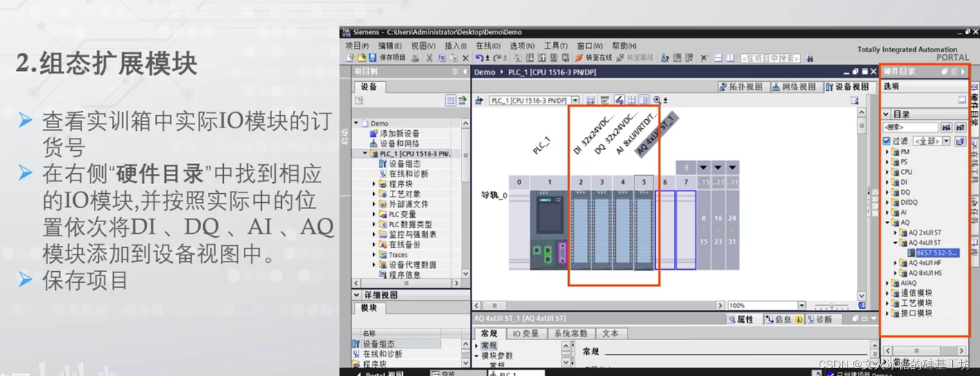Click the save project disk icon

[373, 58]
